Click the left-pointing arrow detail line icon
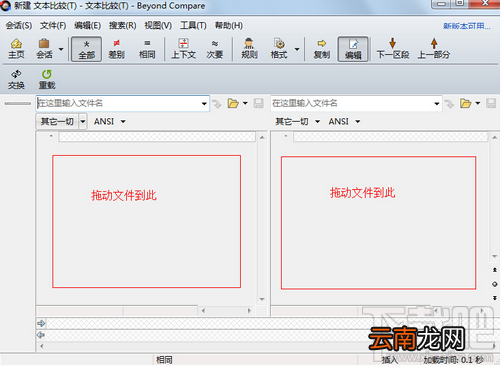 41,335
